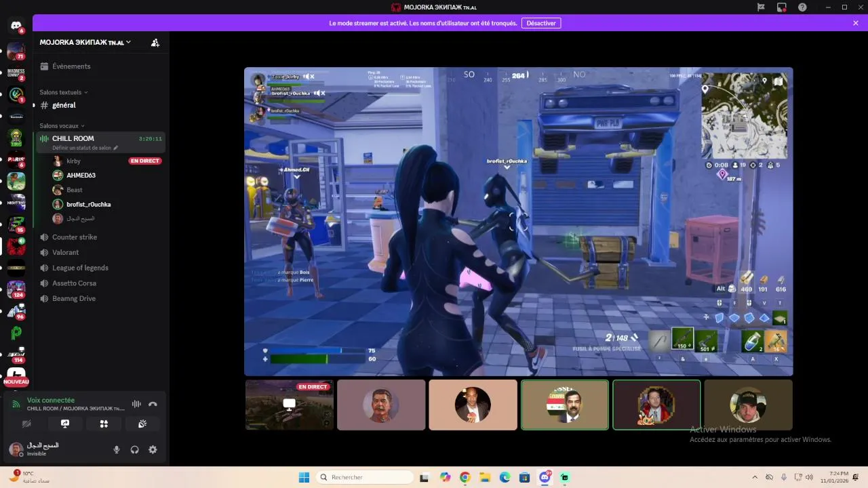Show hidden system tray icons chevron
The width and height of the screenshot is (868, 488).
coord(755,477)
